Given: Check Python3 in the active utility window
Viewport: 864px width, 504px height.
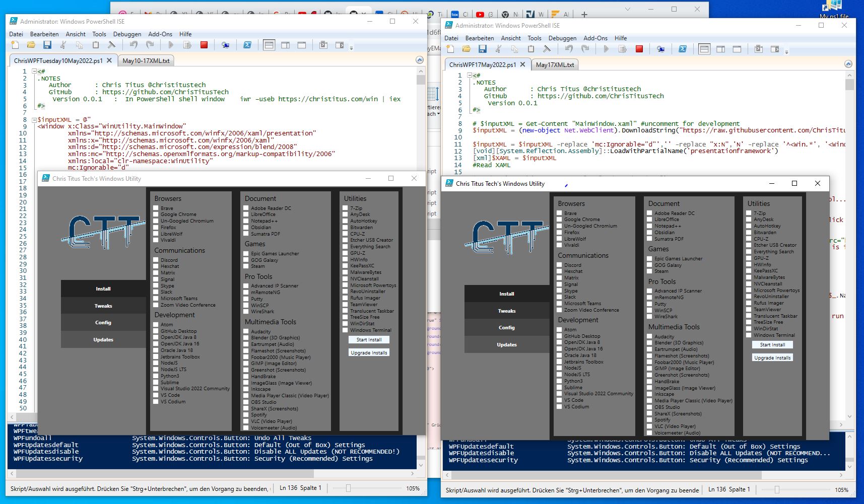Looking at the screenshot, I should click(560, 381).
